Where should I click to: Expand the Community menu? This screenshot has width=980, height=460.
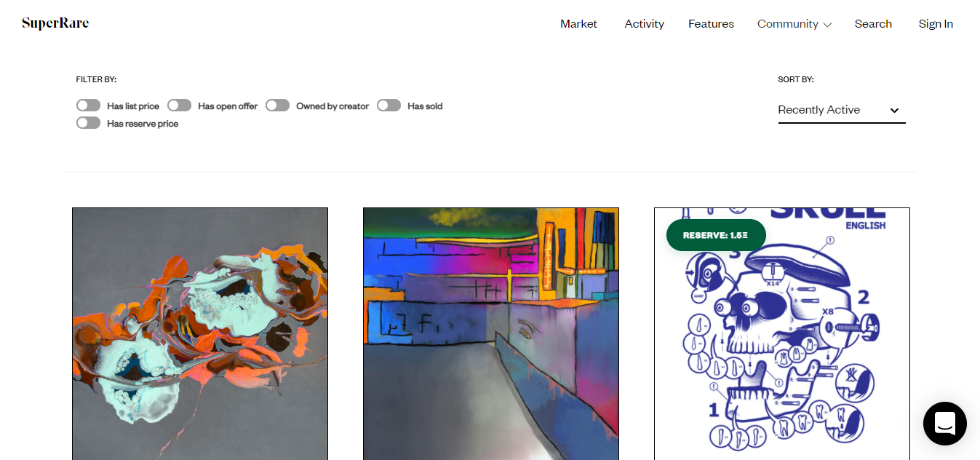tap(794, 24)
